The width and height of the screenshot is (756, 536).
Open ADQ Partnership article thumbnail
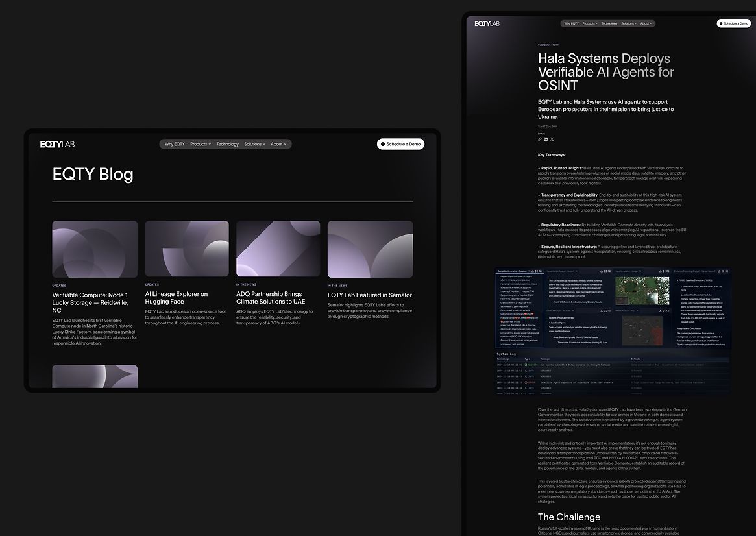tap(278, 249)
